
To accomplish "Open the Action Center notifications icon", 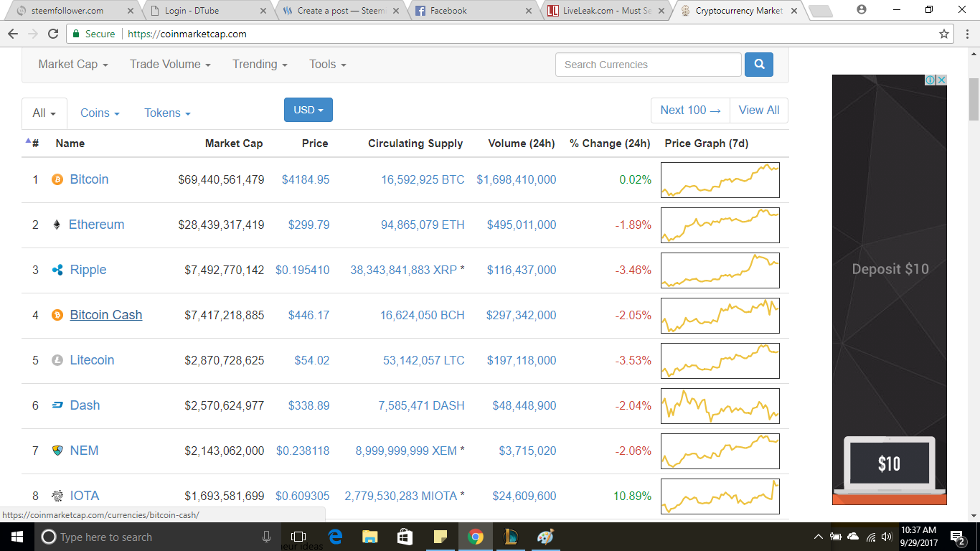I will [957, 537].
